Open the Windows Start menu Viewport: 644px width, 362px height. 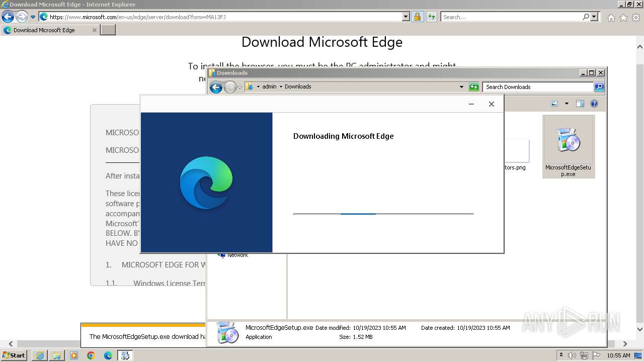tap(14, 355)
